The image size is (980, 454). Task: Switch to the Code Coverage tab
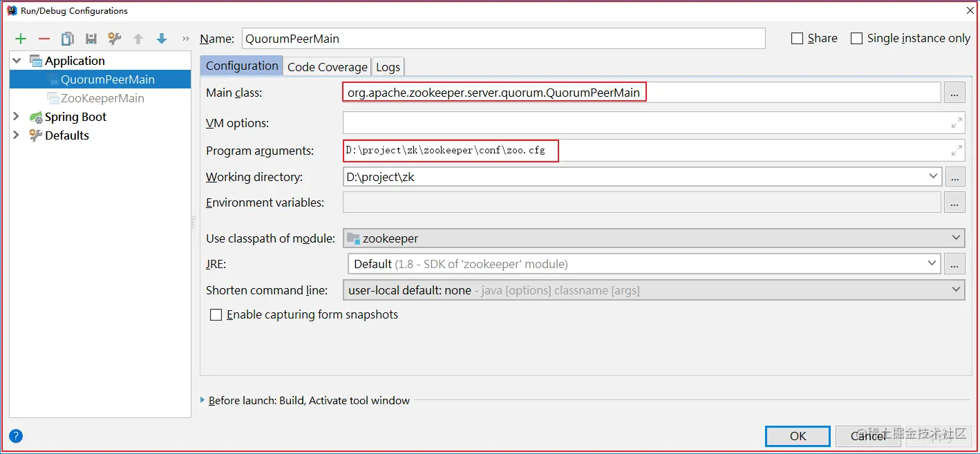coord(327,67)
